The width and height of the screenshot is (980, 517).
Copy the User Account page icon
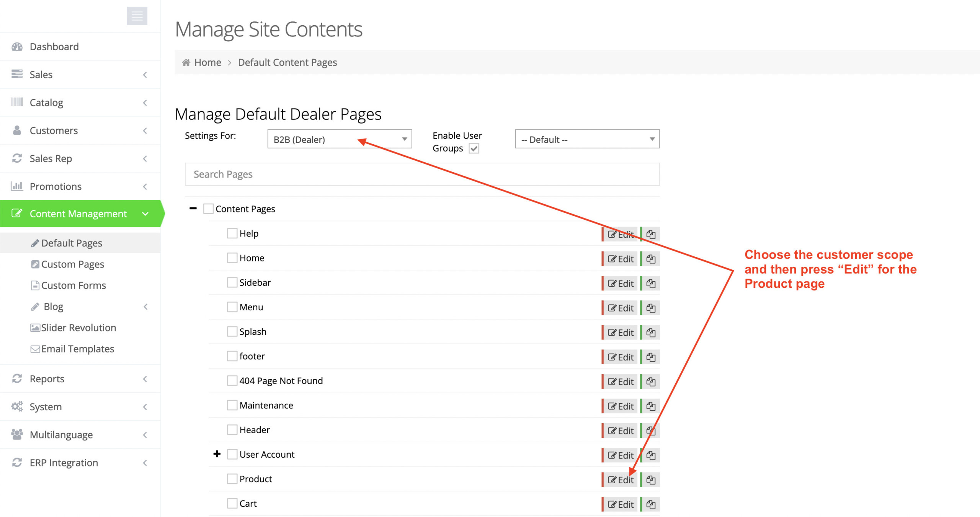coord(650,455)
